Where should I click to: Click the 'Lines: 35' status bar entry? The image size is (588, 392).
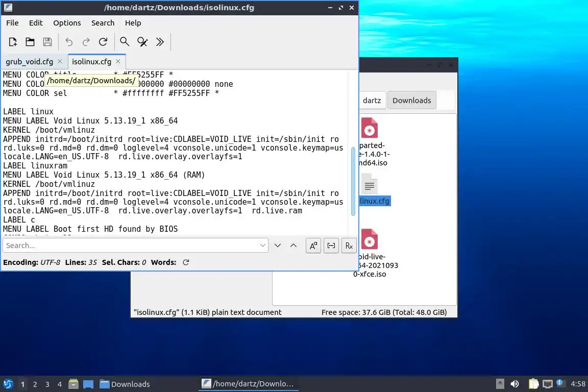pos(81,262)
